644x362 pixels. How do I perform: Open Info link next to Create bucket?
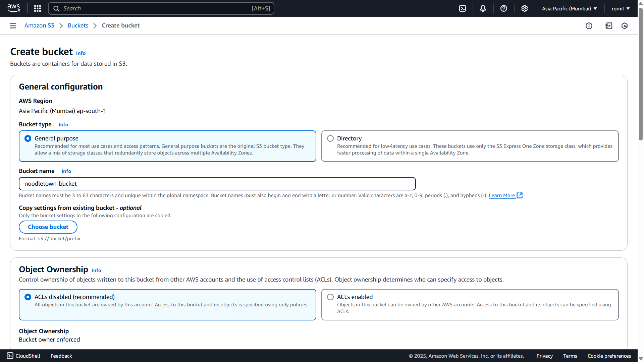pos(81,53)
